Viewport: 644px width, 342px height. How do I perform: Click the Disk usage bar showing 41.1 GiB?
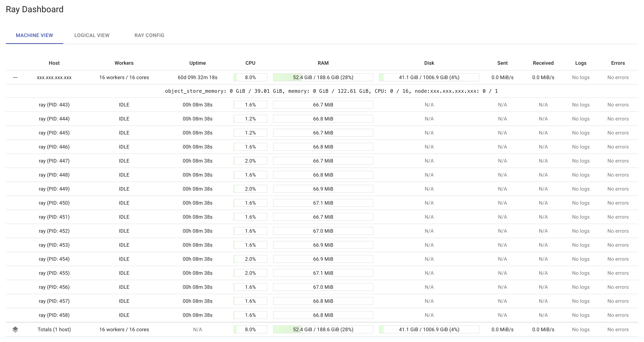click(429, 77)
